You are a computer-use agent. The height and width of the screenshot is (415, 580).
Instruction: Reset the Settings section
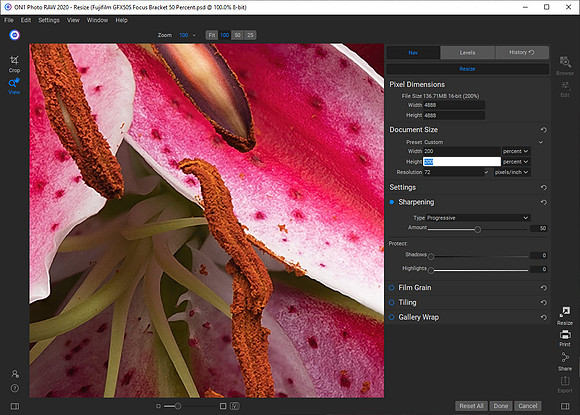543,188
